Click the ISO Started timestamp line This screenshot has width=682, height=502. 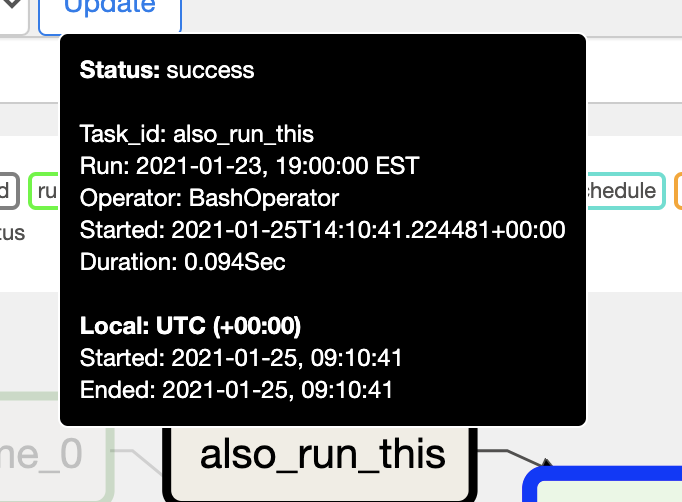pos(322,230)
